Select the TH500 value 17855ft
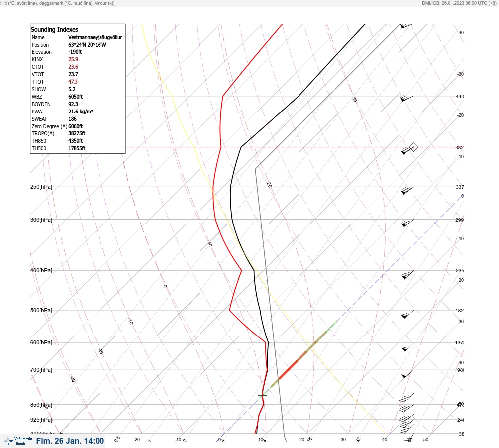The width and height of the screenshot is (499, 448). (77, 148)
